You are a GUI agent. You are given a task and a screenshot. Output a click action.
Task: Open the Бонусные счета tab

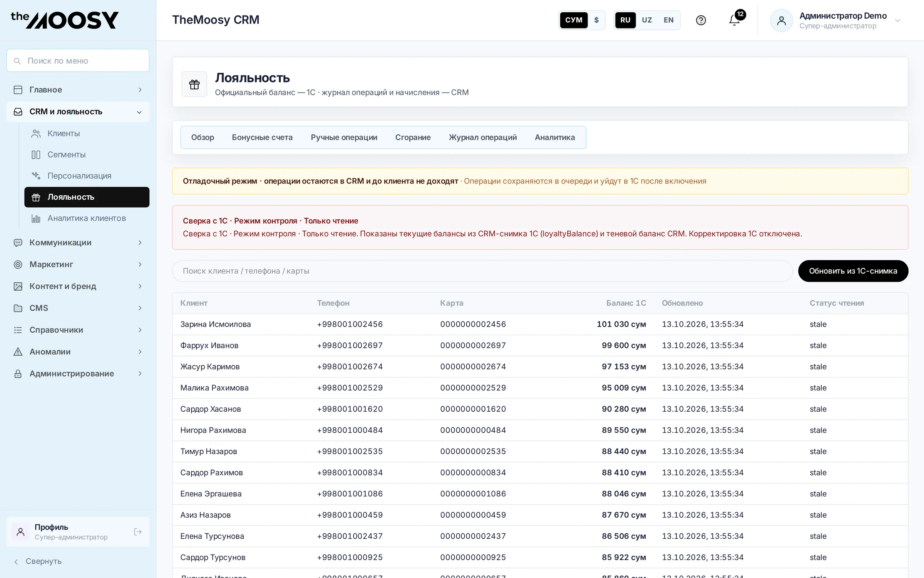(x=262, y=138)
